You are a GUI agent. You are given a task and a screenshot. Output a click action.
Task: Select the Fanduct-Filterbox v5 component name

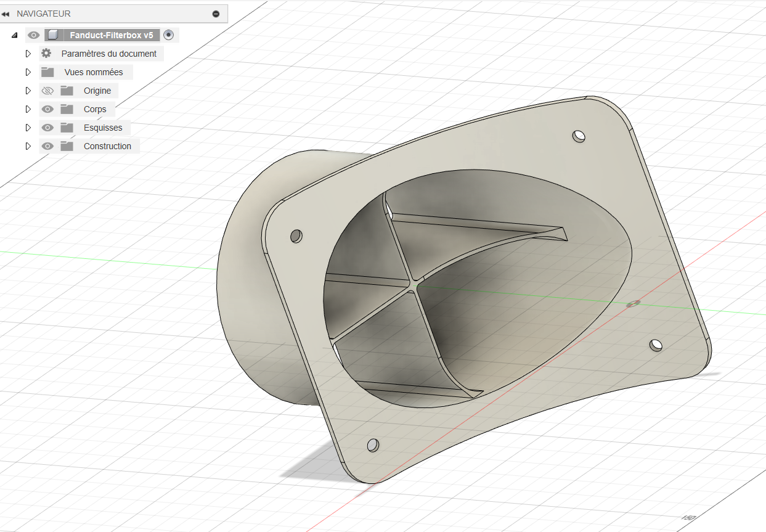111,35
